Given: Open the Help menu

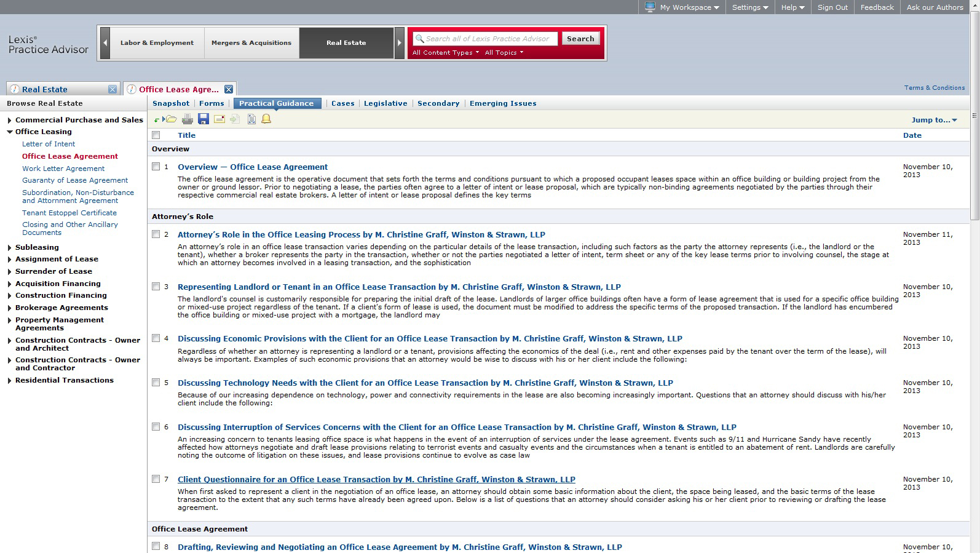Looking at the screenshot, I should [793, 7].
